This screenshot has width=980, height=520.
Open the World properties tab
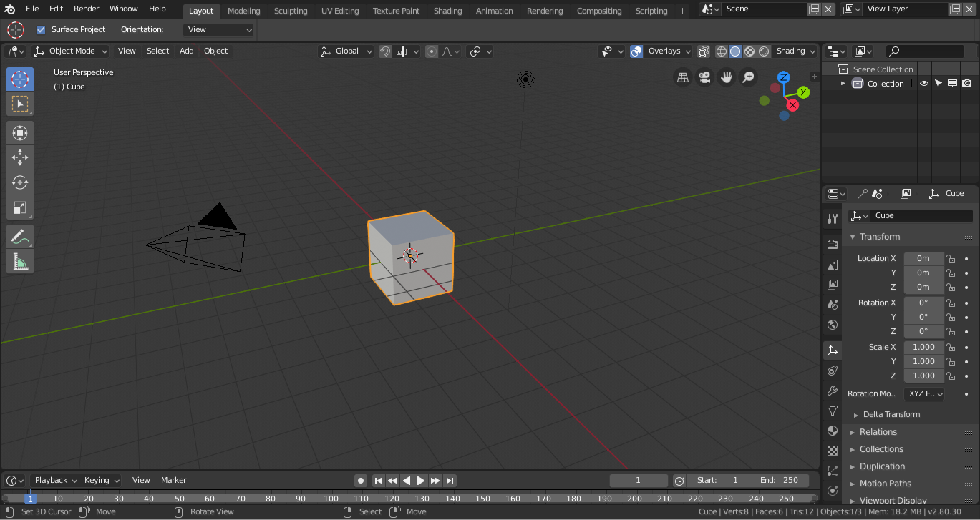coord(832,325)
